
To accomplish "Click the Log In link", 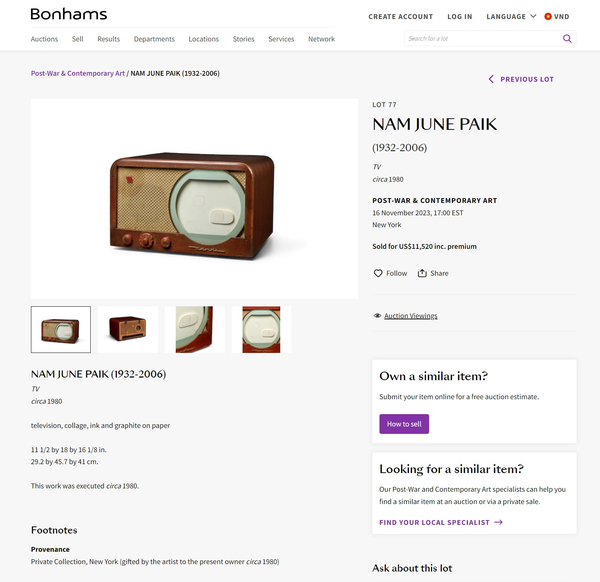I will point(460,16).
